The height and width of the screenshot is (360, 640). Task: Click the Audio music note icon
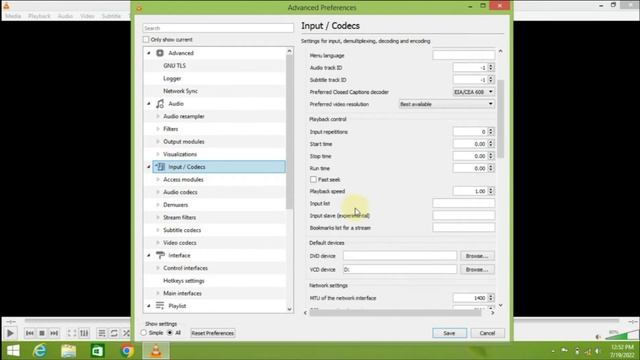pos(160,104)
